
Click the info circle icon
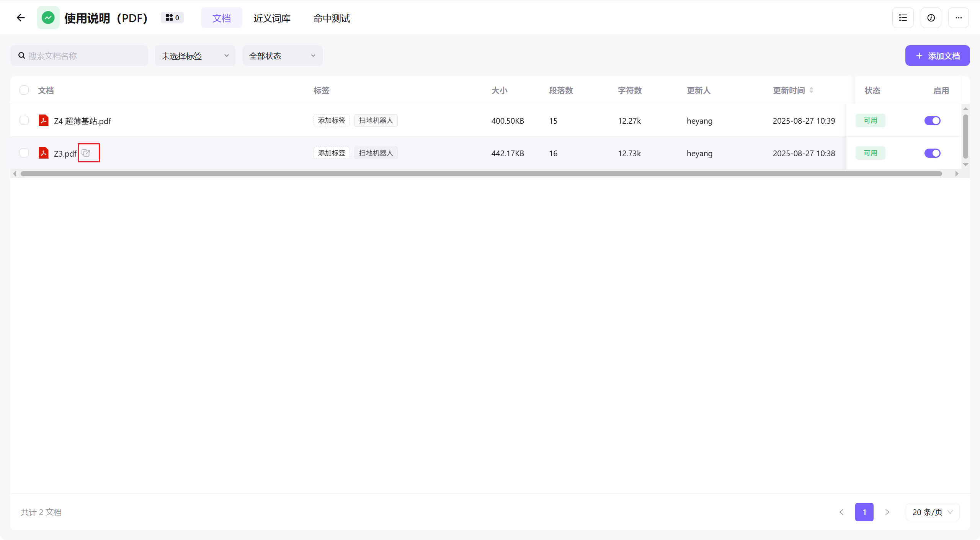pos(931,18)
